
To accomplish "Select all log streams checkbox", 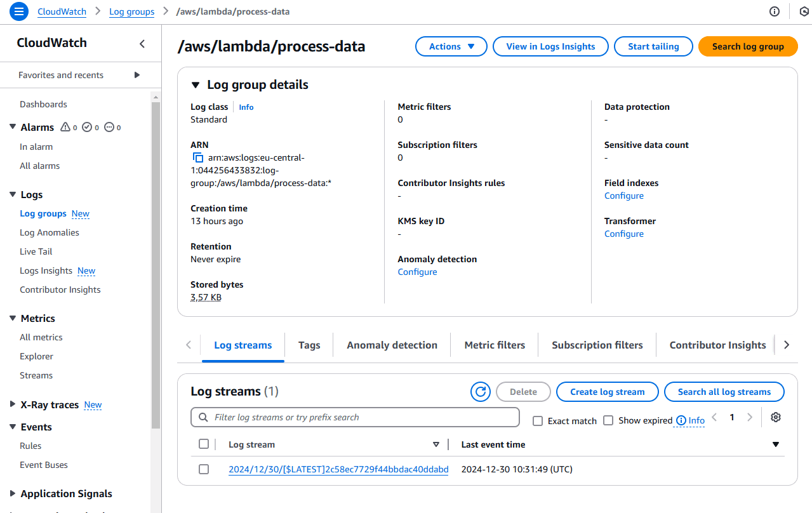I will coord(204,444).
